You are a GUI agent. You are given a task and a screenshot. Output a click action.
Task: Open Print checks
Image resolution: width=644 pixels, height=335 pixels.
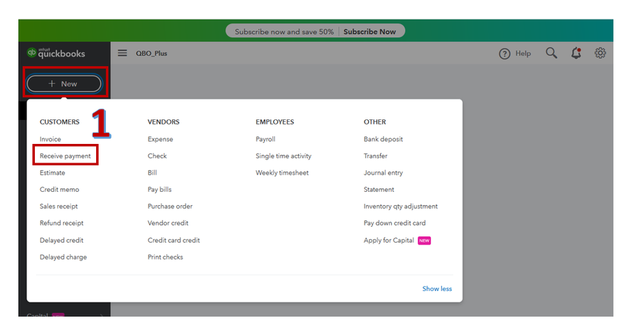coord(165,257)
